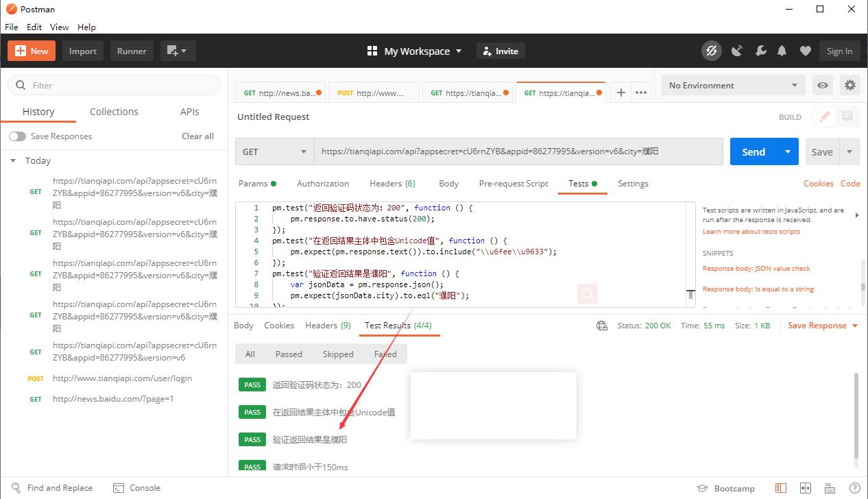This screenshot has width=868, height=499.
Task: Insert Response body: JSON value check snippet
Action: pos(756,269)
